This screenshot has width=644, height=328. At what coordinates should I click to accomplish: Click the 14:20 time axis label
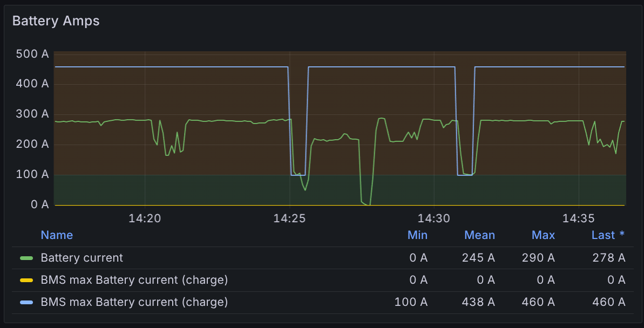145,218
